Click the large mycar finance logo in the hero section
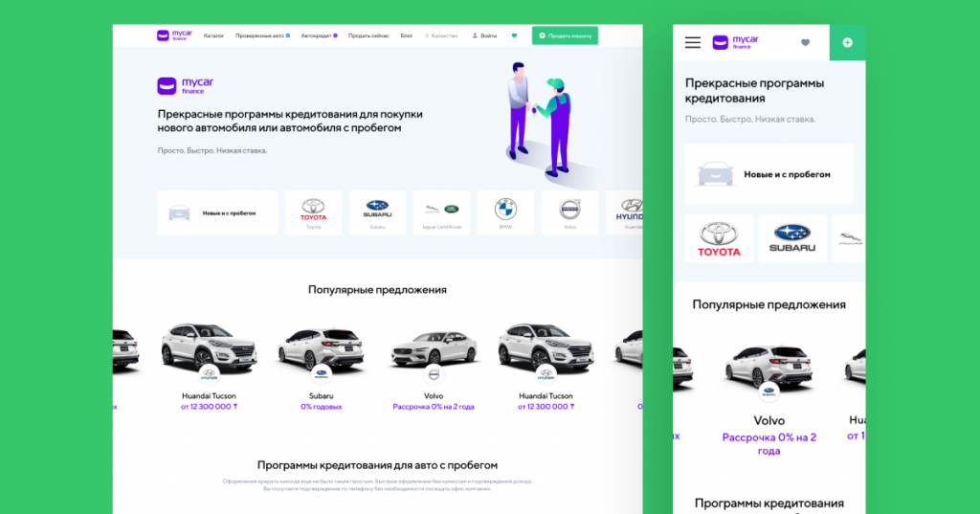This screenshot has width=980, height=514. (x=186, y=86)
